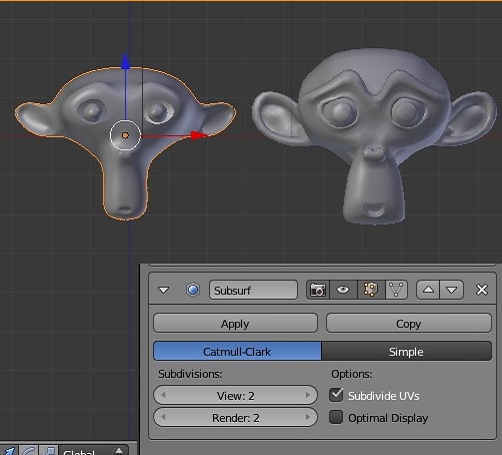Toggle modifier viewport visibility eye icon
This screenshot has height=455, width=502.
click(x=343, y=290)
